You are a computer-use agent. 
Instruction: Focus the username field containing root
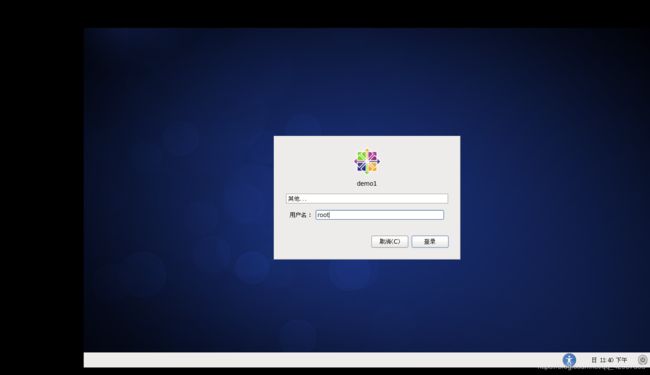point(380,215)
